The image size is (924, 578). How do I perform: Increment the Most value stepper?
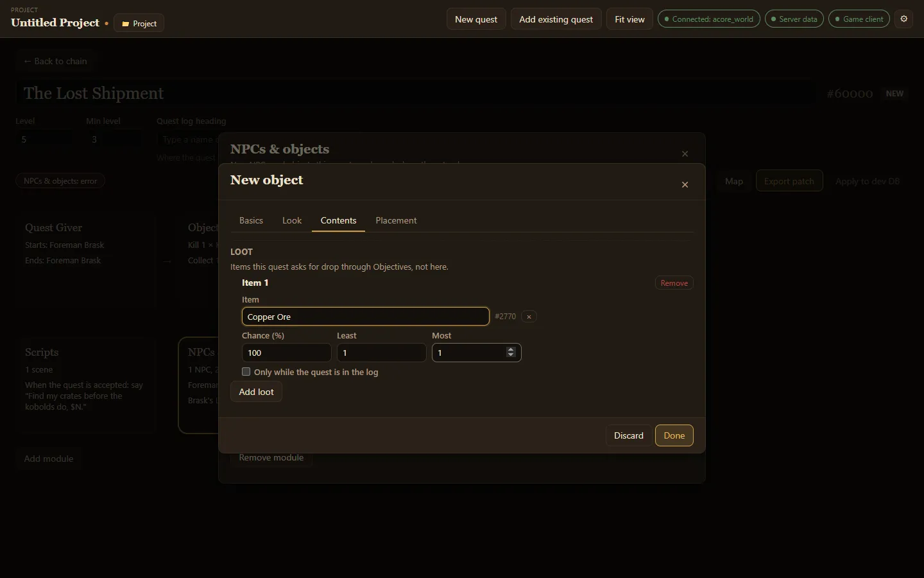tap(511, 349)
